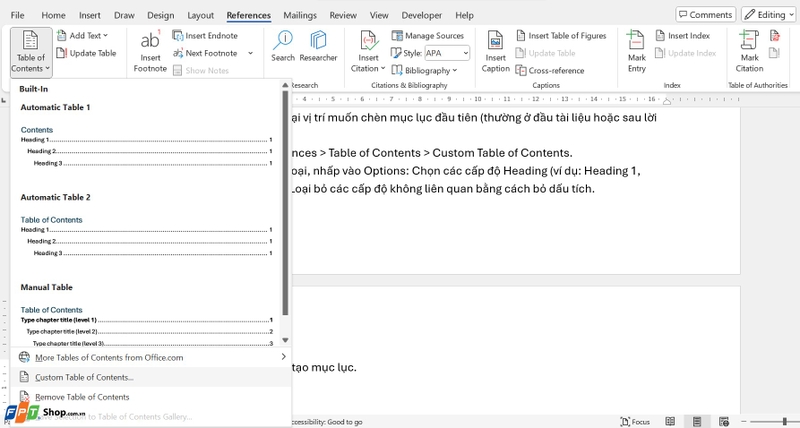Click the Show Notes button
Viewport: 800px width, 428px height.
tap(201, 70)
